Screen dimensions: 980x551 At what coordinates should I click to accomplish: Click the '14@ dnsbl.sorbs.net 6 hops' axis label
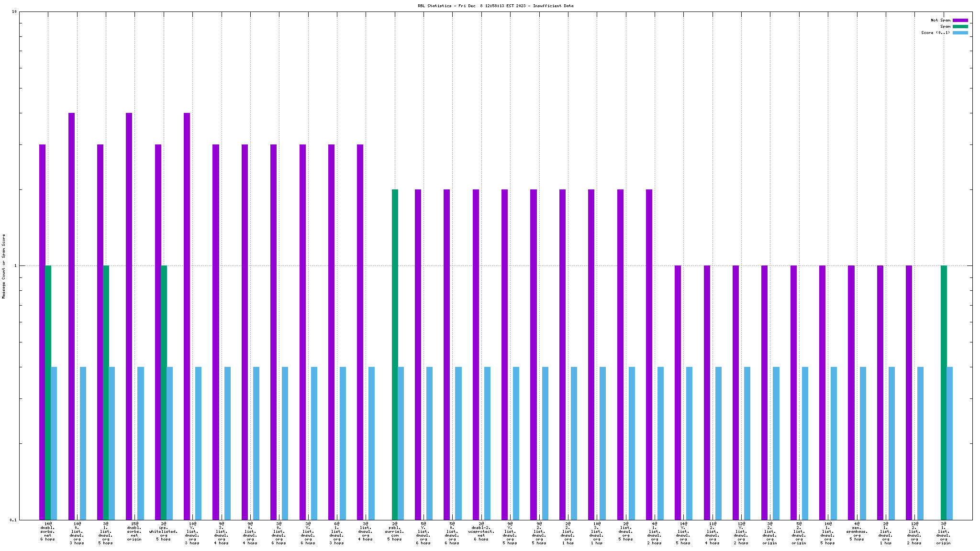[x=48, y=531]
